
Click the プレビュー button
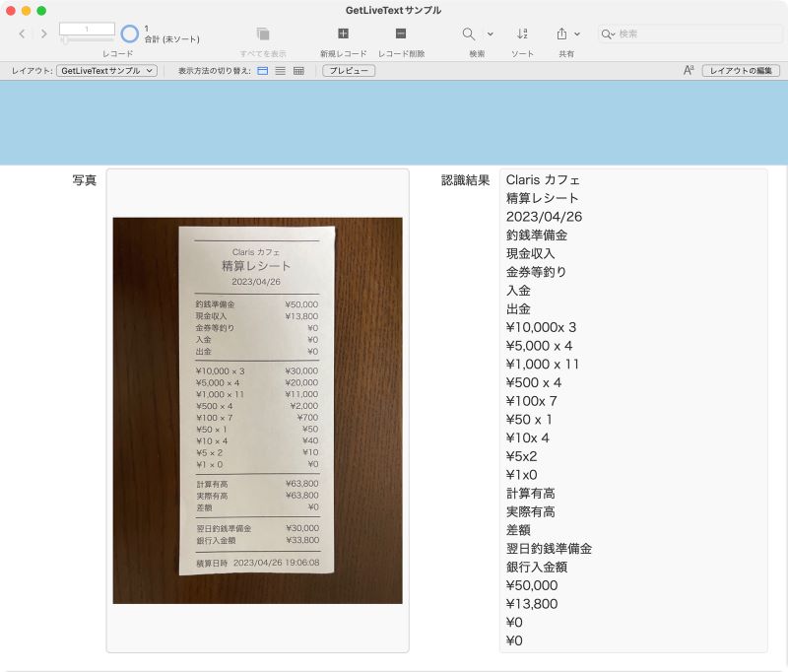pyautogui.click(x=349, y=71)
